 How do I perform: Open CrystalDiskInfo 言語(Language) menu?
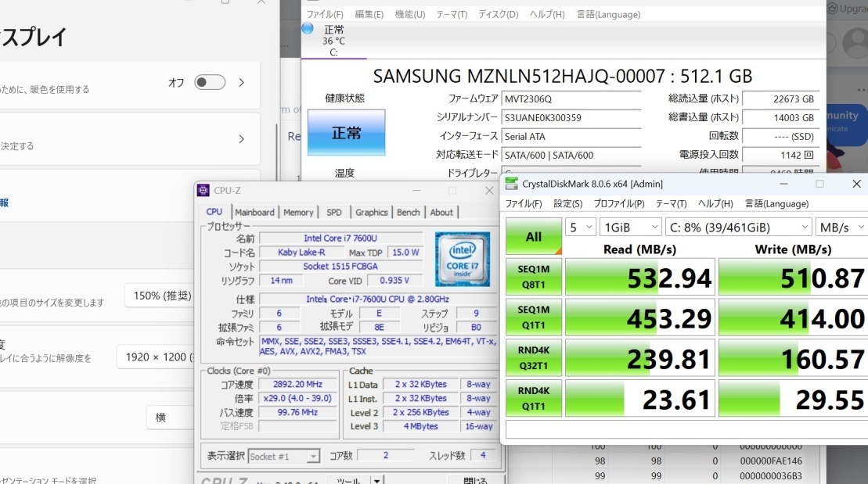coord(608,14)
